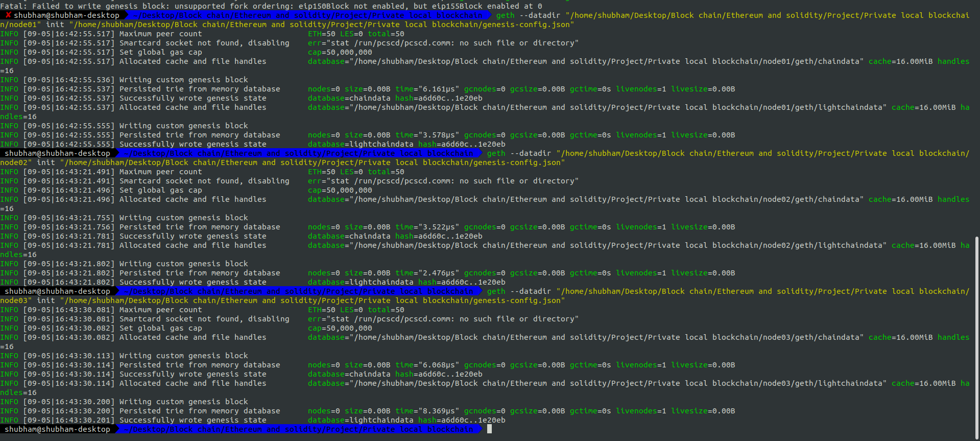Viewport: 980px width, 441px height.
Task: Click the time="8.369µs" value
Action: tap(427, 411)
